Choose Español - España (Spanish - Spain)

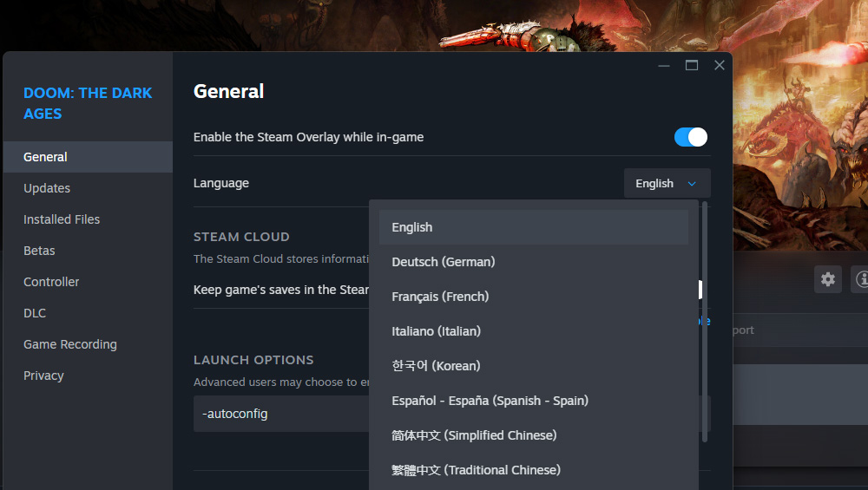(x=533, y=401)
